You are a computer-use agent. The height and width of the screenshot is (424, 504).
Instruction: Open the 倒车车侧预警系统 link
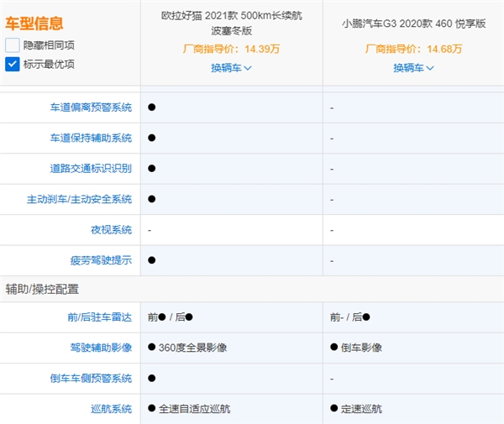pyautogui.click(x=91, y=378)
